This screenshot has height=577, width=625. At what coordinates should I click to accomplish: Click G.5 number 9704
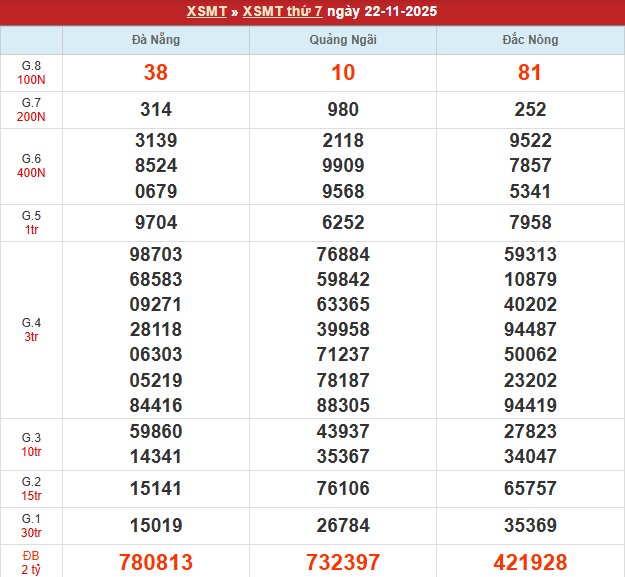[156, 222]
